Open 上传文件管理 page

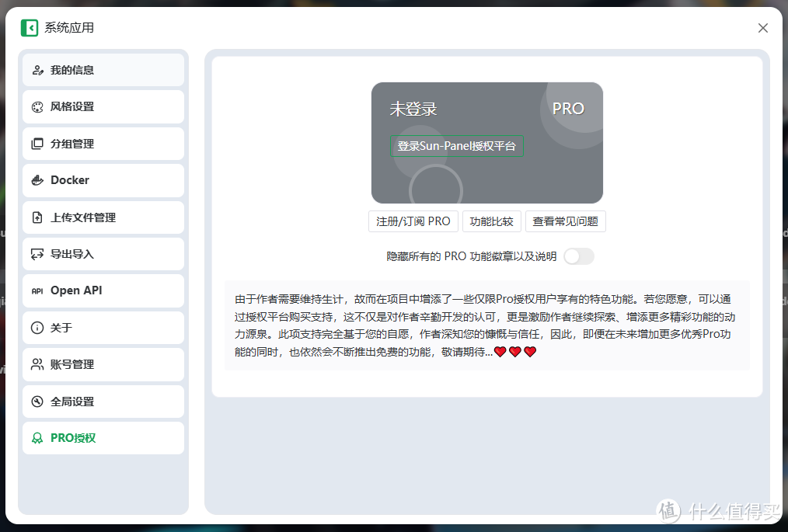pyautogui.click(x=103, y=217)
